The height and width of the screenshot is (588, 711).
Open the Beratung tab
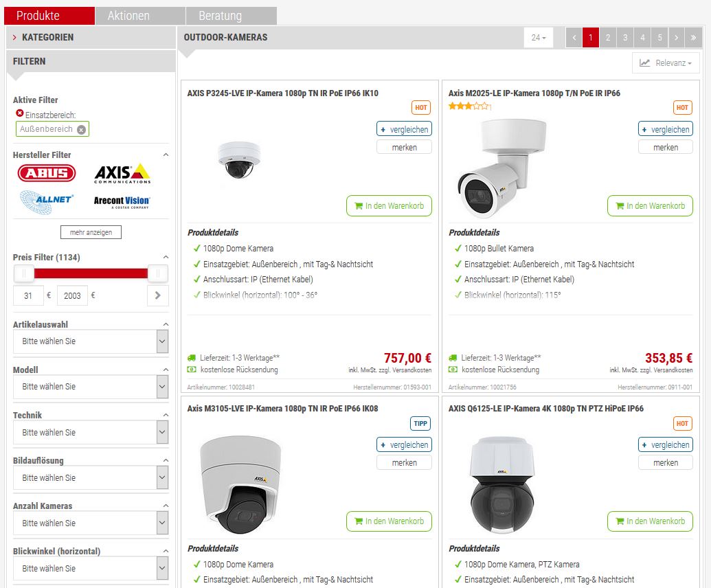(x=220, y=16)
